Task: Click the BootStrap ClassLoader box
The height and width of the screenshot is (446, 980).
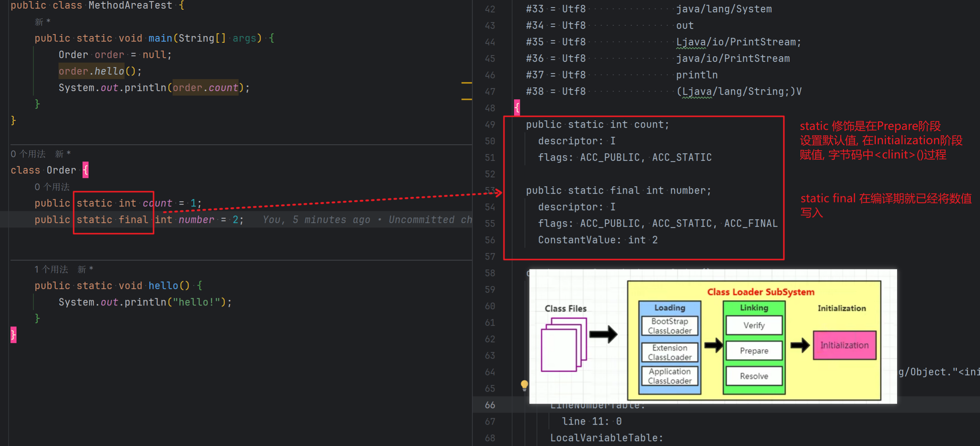Action: pos(669,326)
